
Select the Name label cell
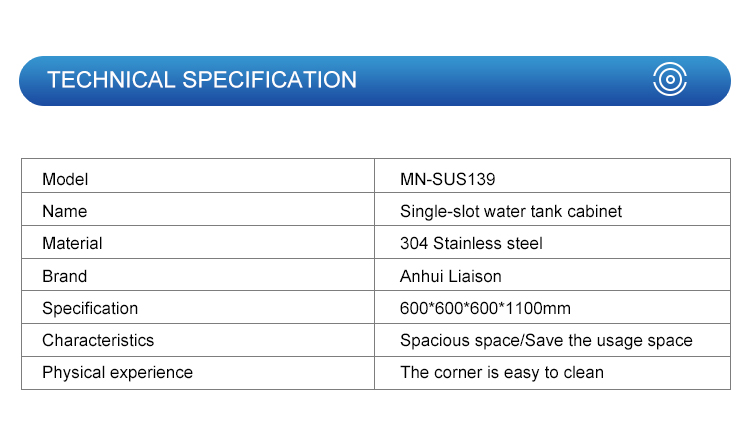click(x=198, y=209)
